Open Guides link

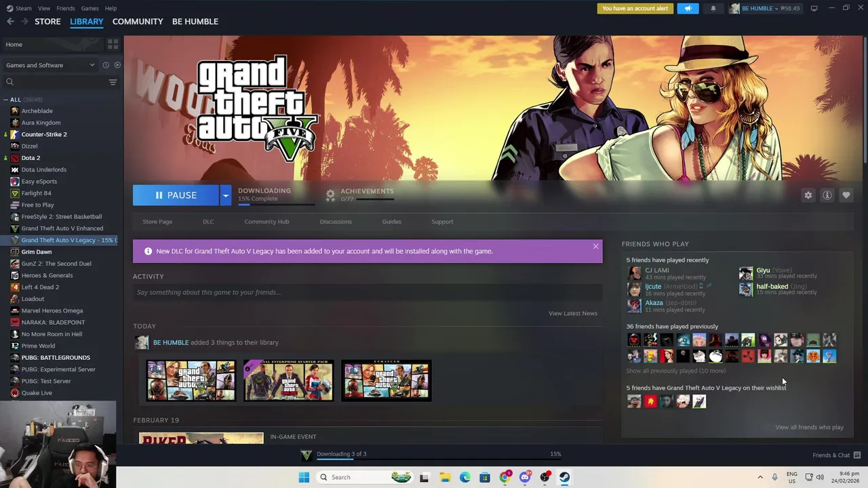tap(391, 222)
